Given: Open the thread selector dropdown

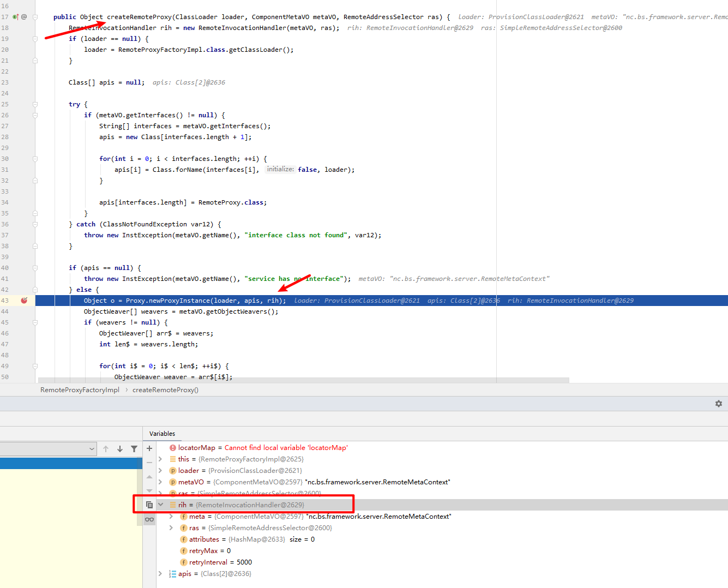Looking at the screenshot, I should (49, 449).
